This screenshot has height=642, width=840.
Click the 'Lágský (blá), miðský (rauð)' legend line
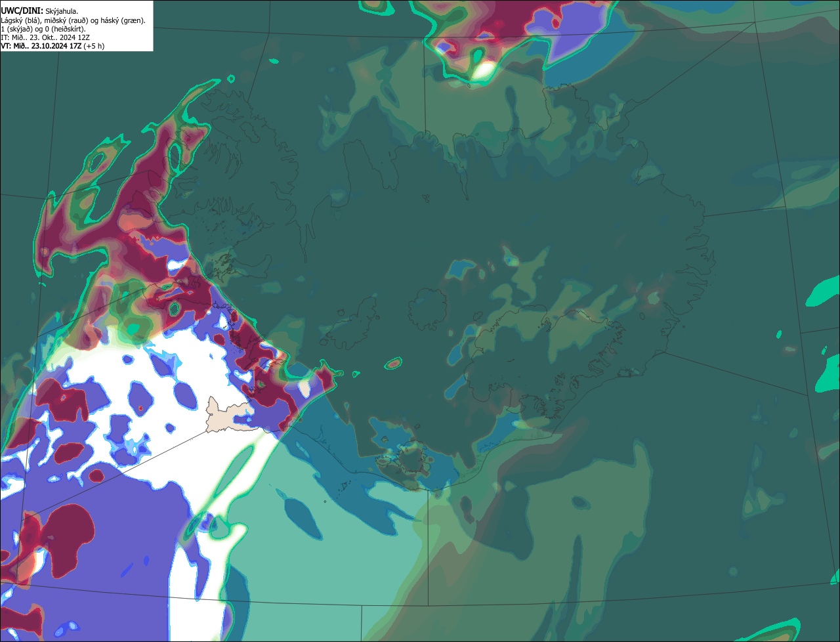(73, 20)
